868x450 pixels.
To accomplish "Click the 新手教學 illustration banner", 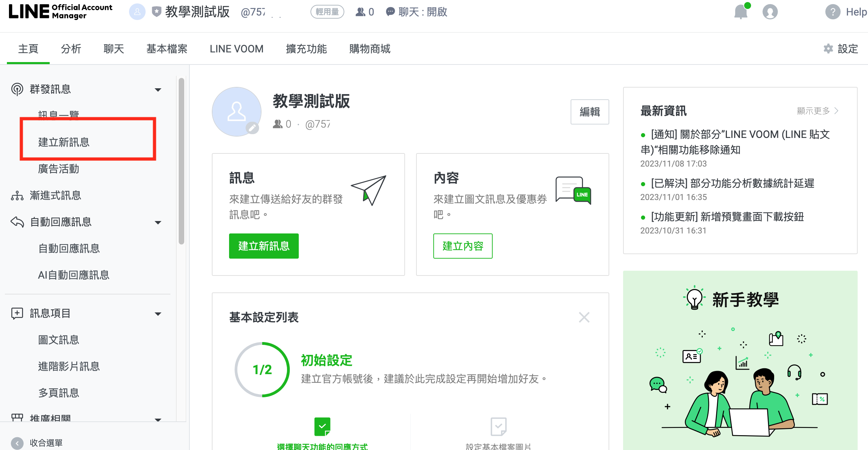I will 740,360.
